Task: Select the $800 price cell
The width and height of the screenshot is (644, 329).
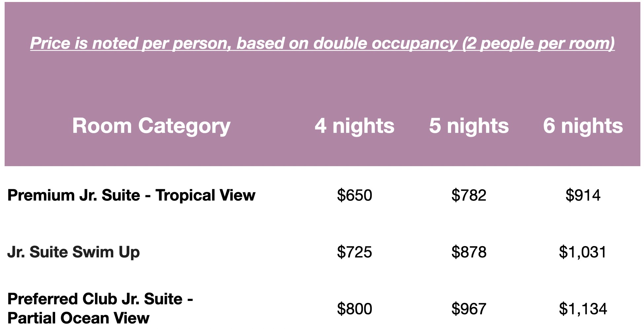Action: [354, 309]
